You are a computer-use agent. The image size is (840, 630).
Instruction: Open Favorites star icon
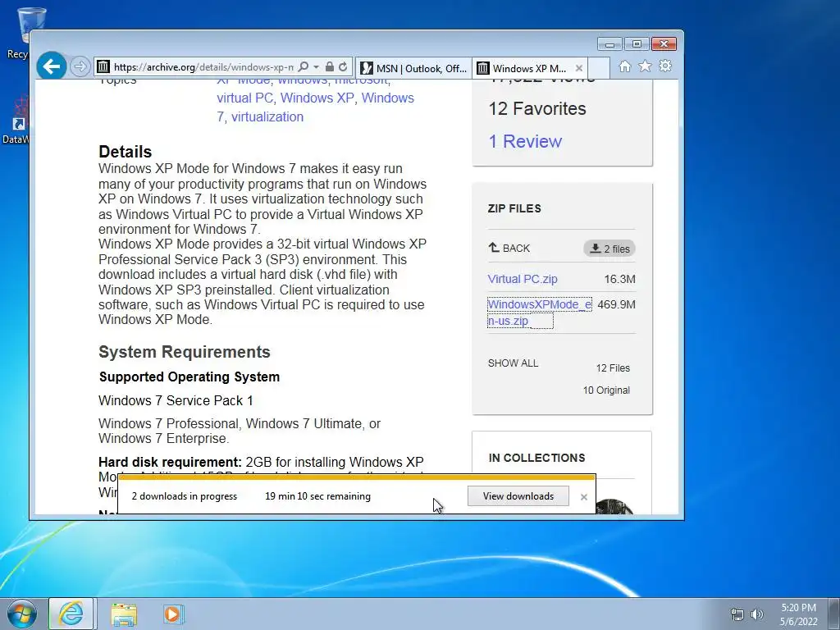pyautogui.click(x=645, y=66)
